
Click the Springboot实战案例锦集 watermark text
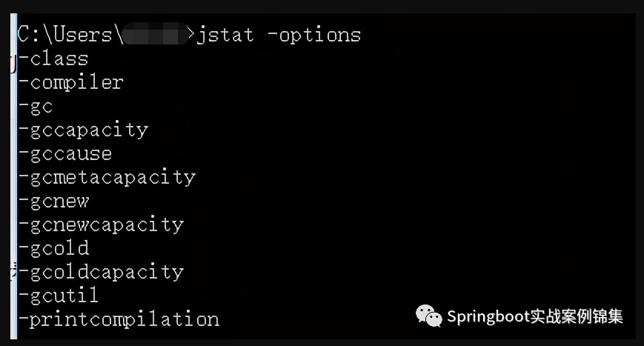pyautogui.click(x=535, y=316)
